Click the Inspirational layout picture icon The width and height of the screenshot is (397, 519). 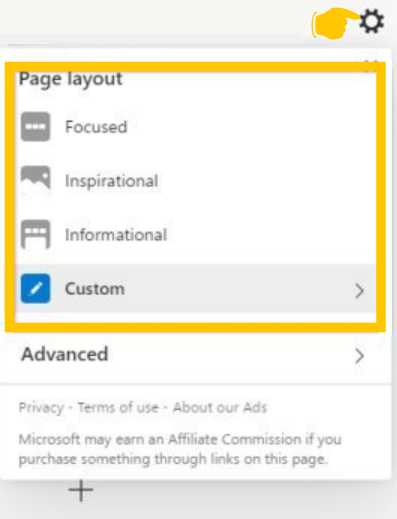(36, 180)
